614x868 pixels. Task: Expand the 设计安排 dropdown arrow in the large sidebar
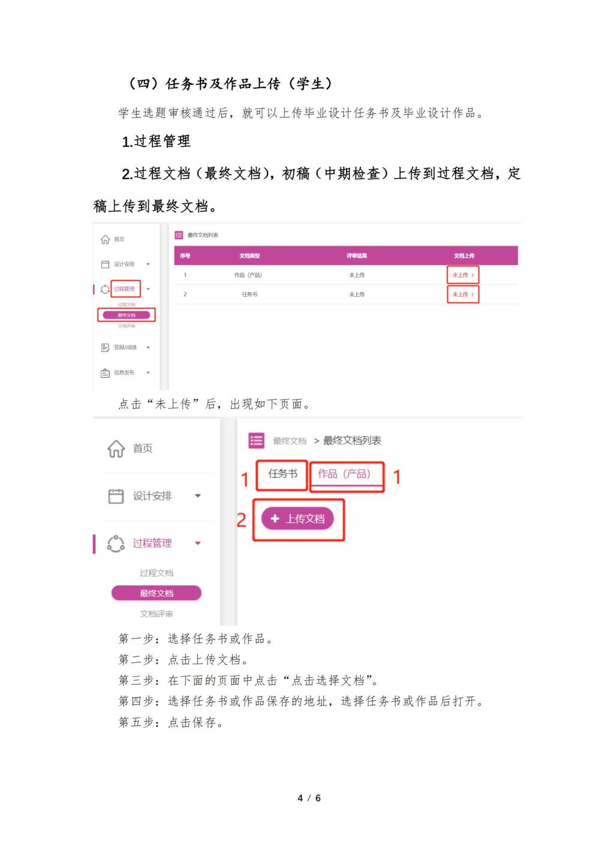click(x=198, y=496)
